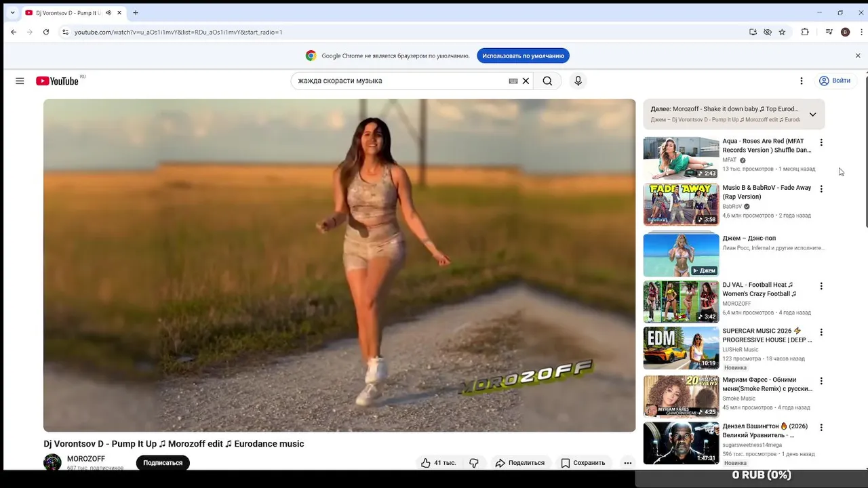Click Сохранить save button
Viewport: 868px width, 488px height.
(x=583, y=463)
